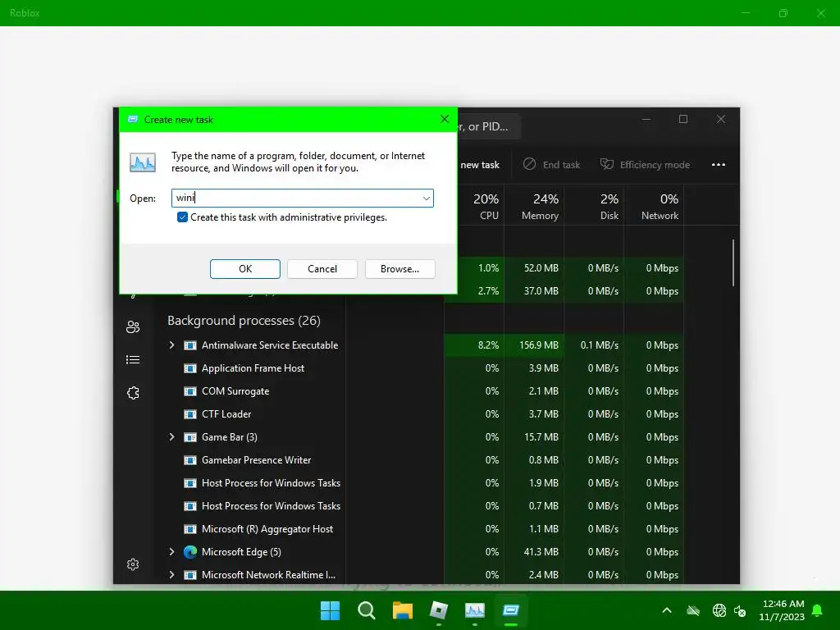840x630 pixels.
Task: Expand the Microsoft Network Realtime row
Action: (171, 575)
